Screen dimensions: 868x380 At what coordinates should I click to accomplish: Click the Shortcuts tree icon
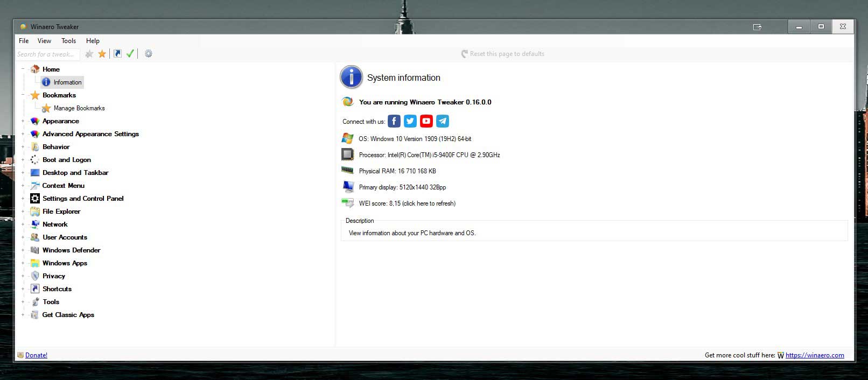pos(35,289)
